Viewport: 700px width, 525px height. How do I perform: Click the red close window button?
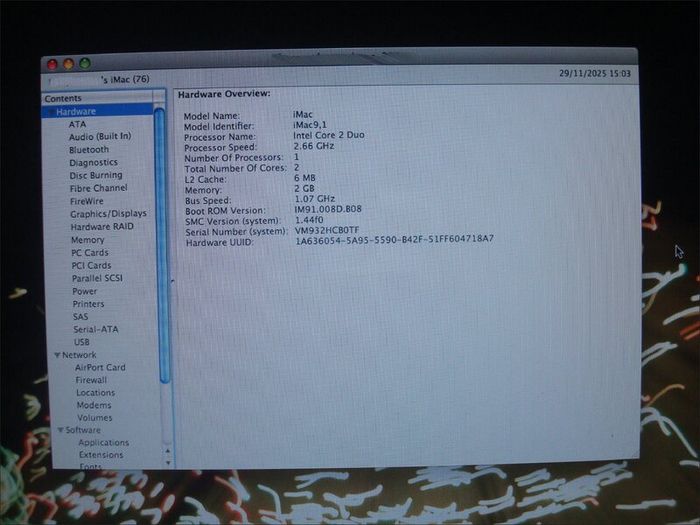pos(52,65)
